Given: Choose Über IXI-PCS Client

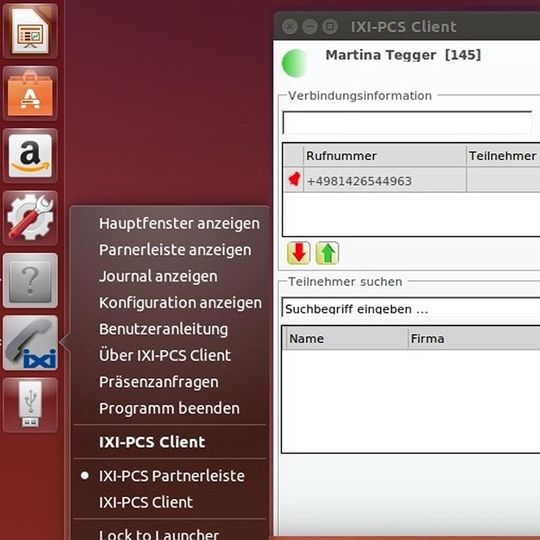Looking at the screenshot, I should click(165, 356).
